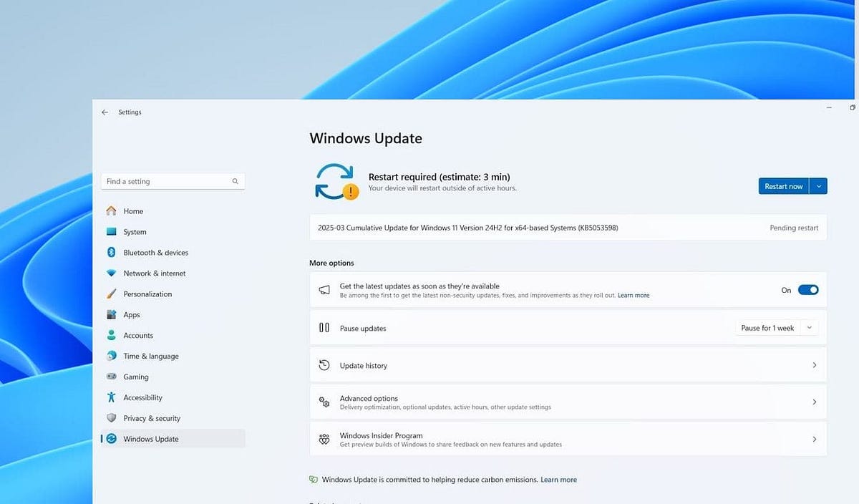Viewport: 859px width, 504px height.
Task: Click the restore window button
Action: (x=853, y=107)
